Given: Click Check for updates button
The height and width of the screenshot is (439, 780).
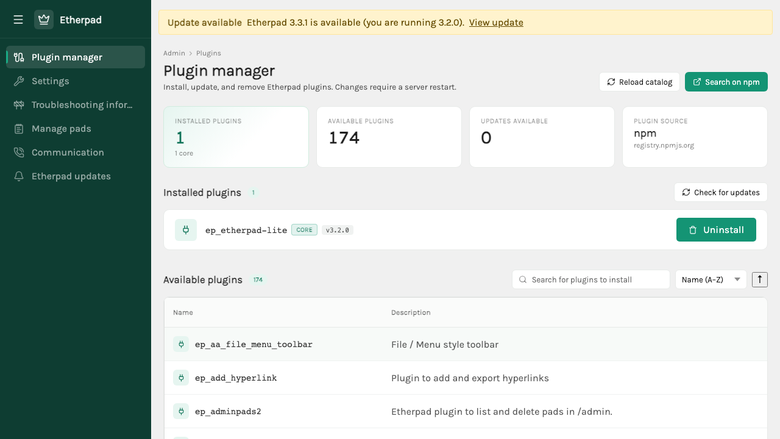Looking at the screenshot, I should (x=721, y=192).
